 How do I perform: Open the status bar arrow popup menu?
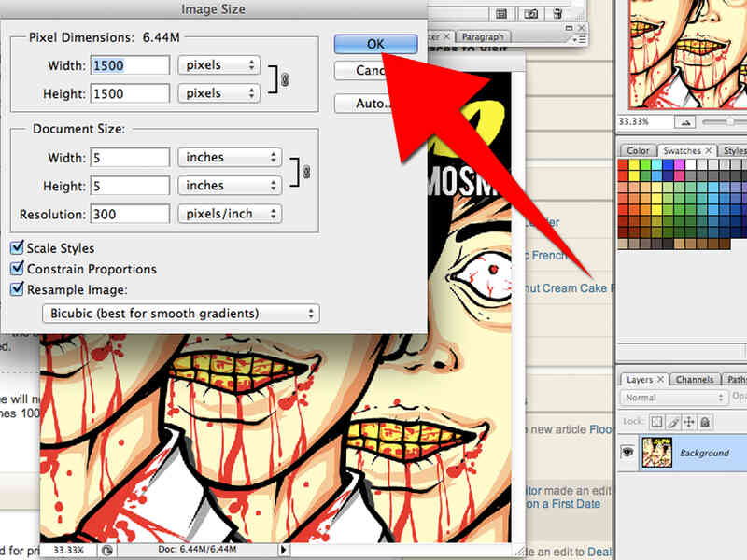click(283, 550)
